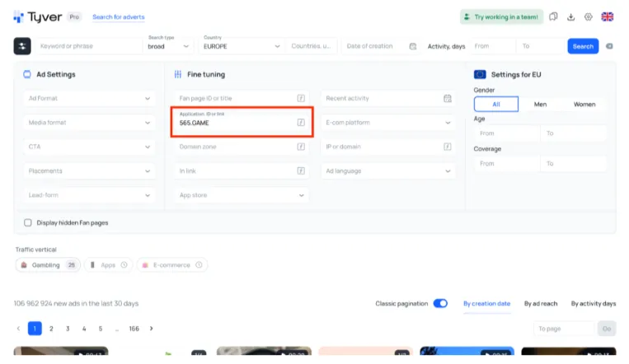
Task: Click the Go page button
Action: pyautogui.click(x=607, y=329)
